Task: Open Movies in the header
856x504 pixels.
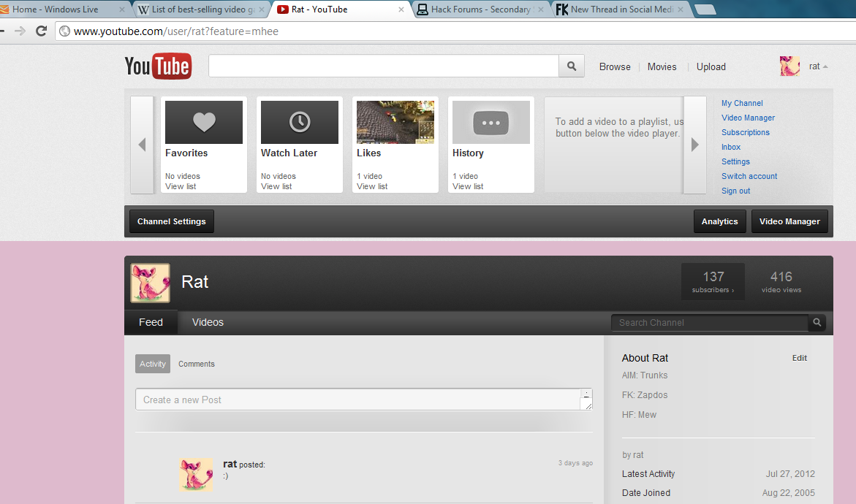Action: [662, 66]
